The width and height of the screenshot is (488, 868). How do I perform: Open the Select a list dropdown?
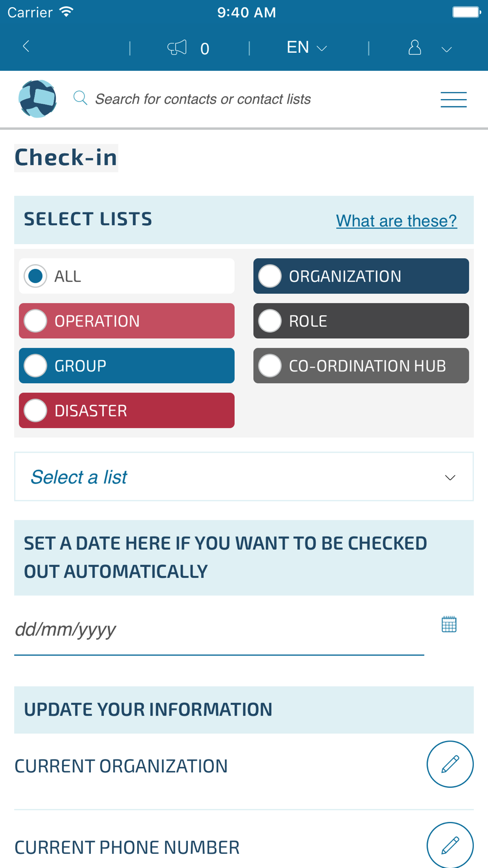(x=244, y=477)
